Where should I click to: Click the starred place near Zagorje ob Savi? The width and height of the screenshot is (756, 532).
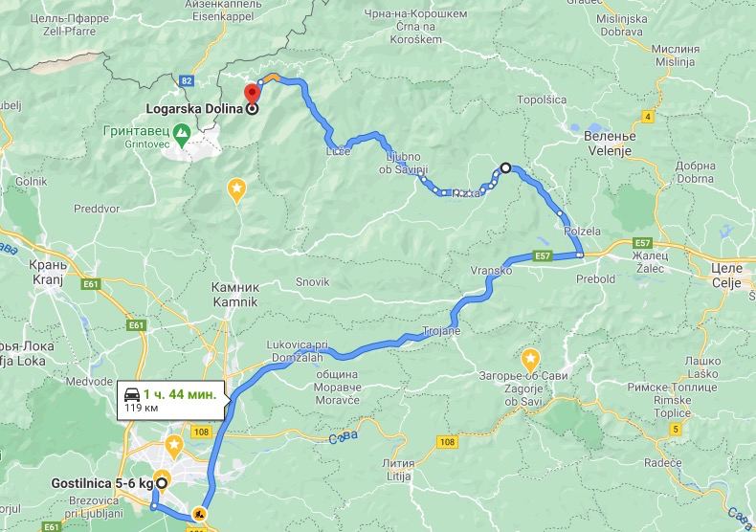click(530, 360)
